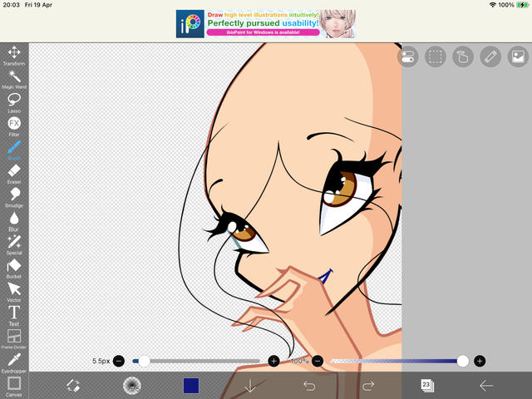This screenshot has height=399, width=532.
Task: Increase brush thickness with plus button
Action: (x=273, y=361)
